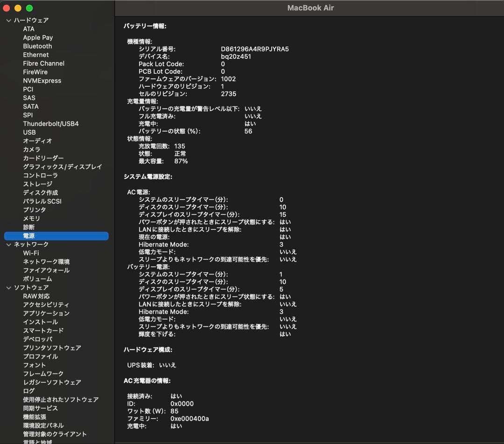Open the Thunderbolt/USB4 entry
Screen dimensions: 504x444
pyautogui.click(x=51, y=124)
